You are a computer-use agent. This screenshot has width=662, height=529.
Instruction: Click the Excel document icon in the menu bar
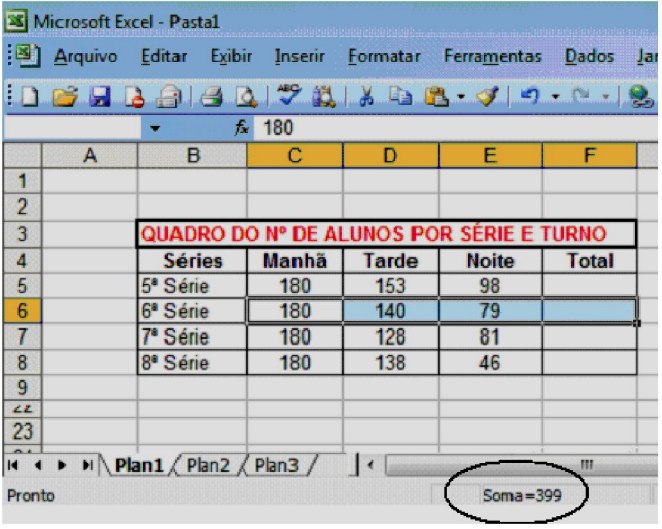click(x=26, y=56)
